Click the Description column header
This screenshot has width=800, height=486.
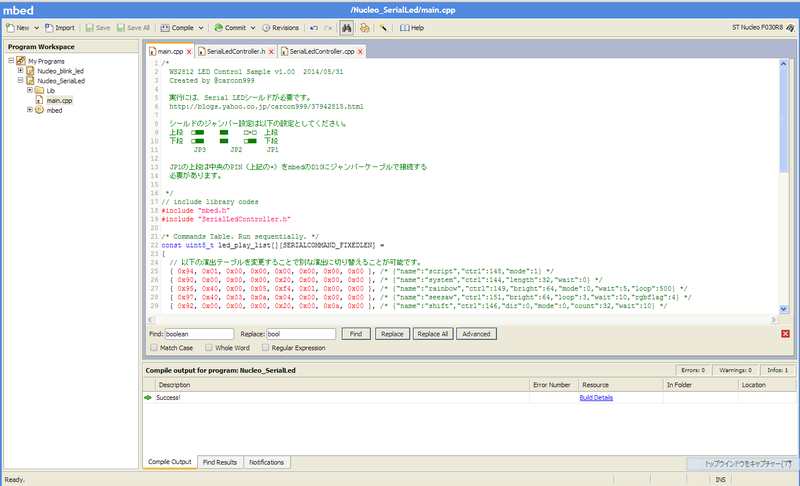pos(342,385)
